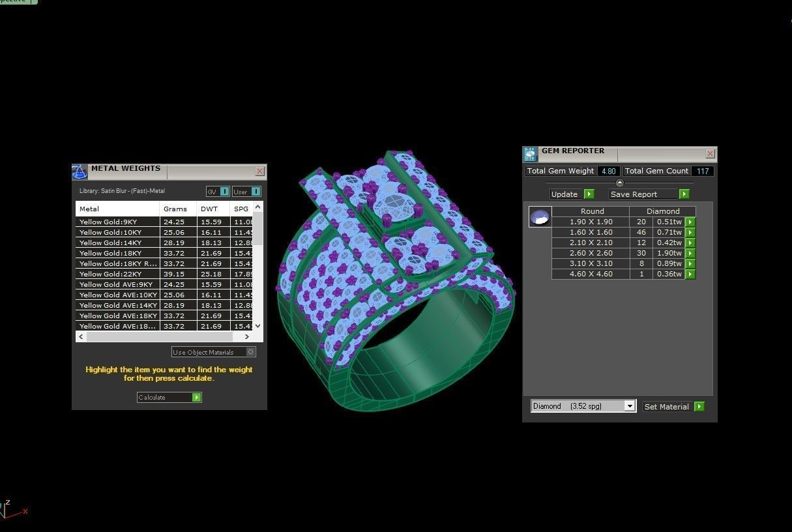The height and width of the screenshot is (532, 792).
Task: Click the metal list scroll-left arrow
Action: (81, 336)
